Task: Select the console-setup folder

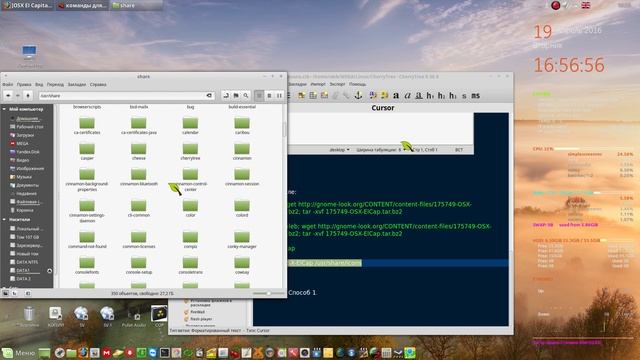Action: tap(139, 266)
